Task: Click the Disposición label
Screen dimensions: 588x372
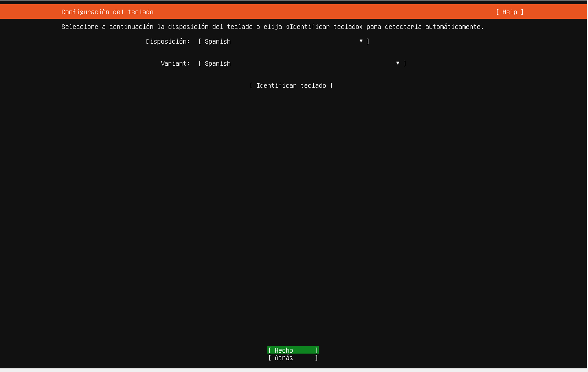Action: (x=168, y=41)
